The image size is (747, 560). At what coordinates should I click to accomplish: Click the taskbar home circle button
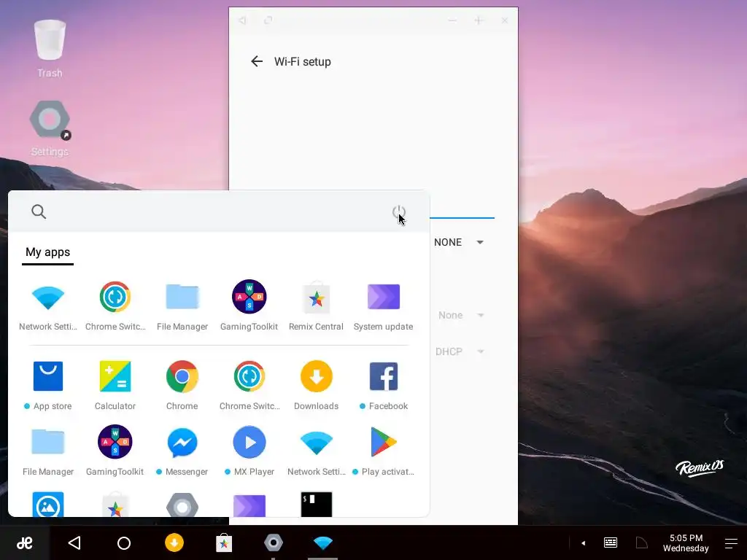click(x=124, y=542)
